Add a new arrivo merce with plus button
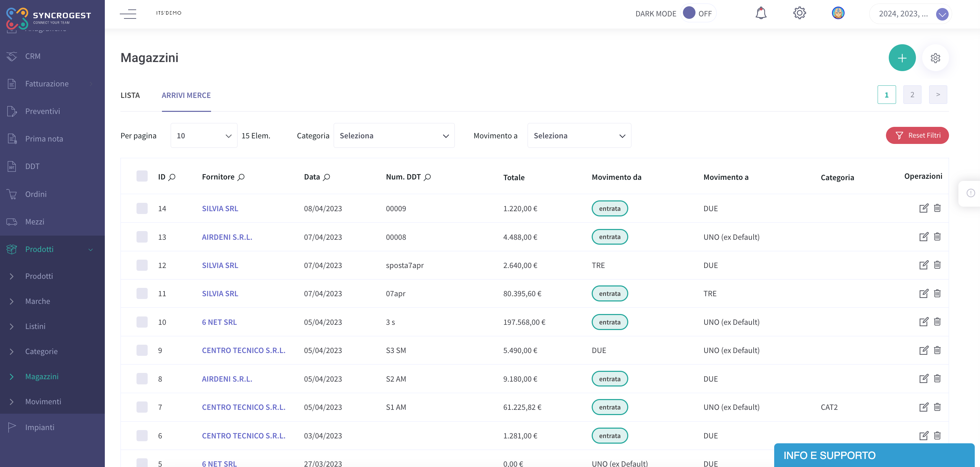This screenshot has height=467, width=980. click(x=902, y=58)
